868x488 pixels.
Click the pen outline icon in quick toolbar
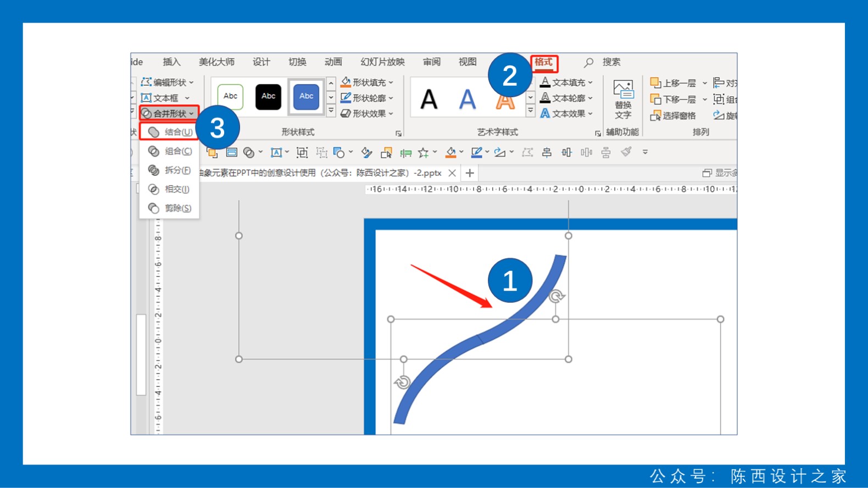477,152
